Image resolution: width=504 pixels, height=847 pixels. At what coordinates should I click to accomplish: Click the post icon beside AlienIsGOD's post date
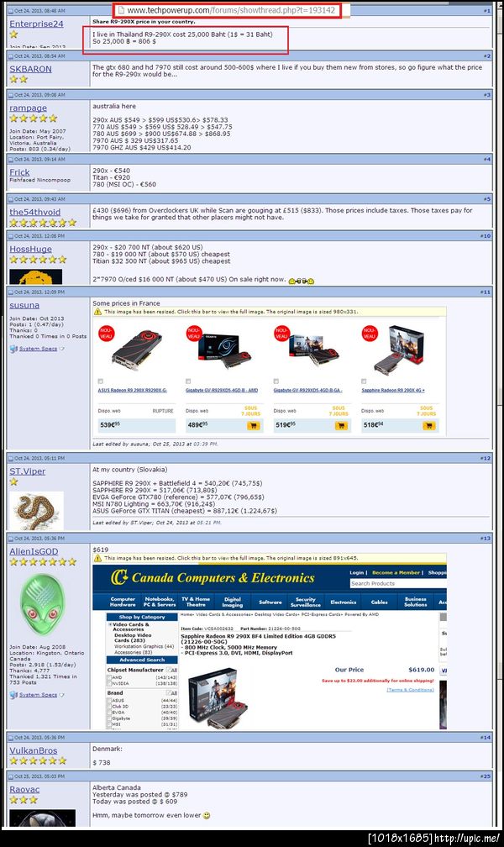pyautogui.click(x=11, y=538)
